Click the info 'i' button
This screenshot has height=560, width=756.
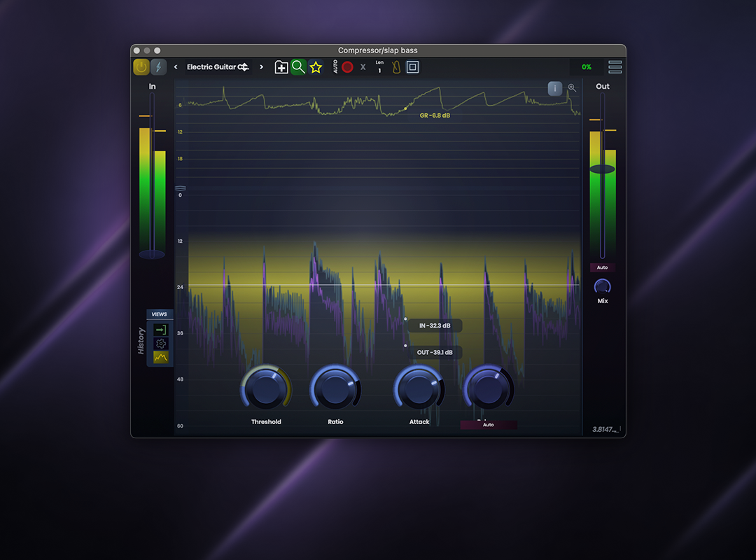coord(554,88)
